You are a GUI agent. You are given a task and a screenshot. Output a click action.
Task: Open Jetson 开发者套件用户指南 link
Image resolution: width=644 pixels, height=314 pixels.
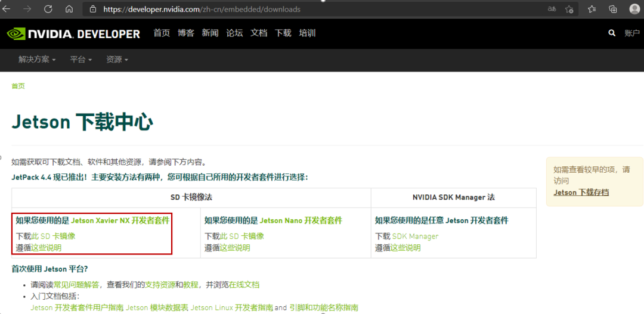pos(77,307)
